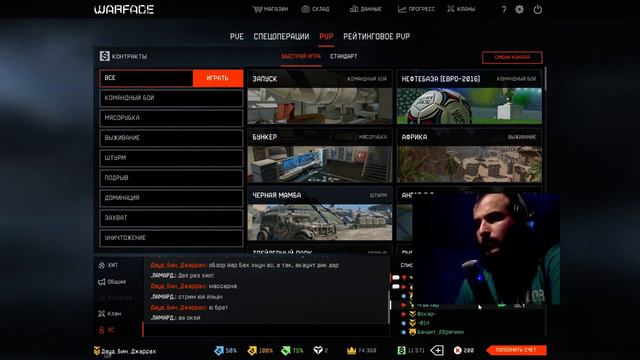Open the Клан chat channel
The image size is (640, 360).
tap(110, 313)
